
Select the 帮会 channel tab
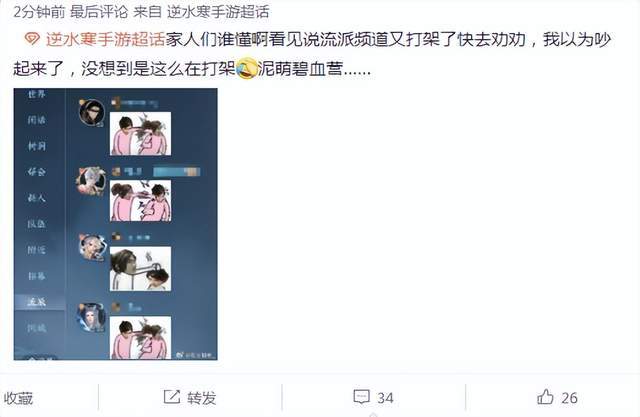pos(37,172)
